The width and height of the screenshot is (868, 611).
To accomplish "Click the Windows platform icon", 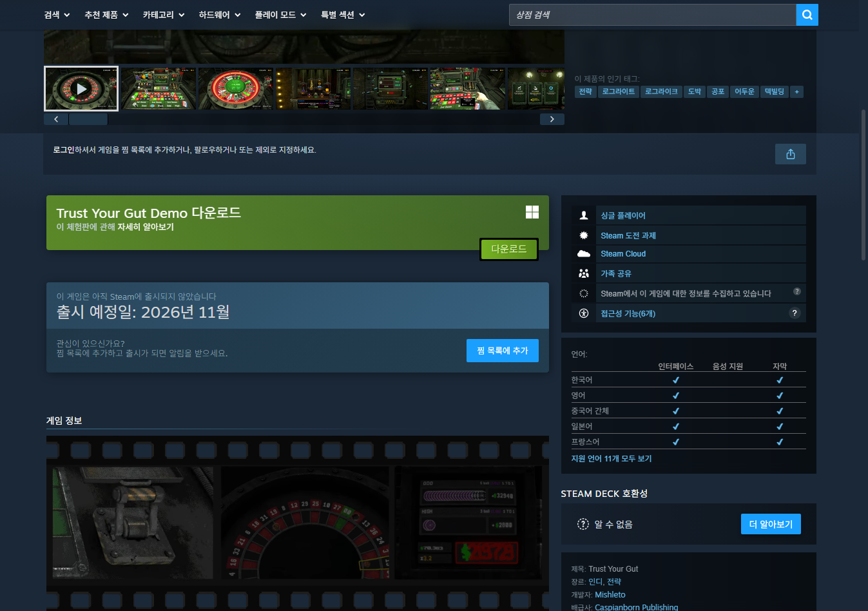I will pos(532,212).
